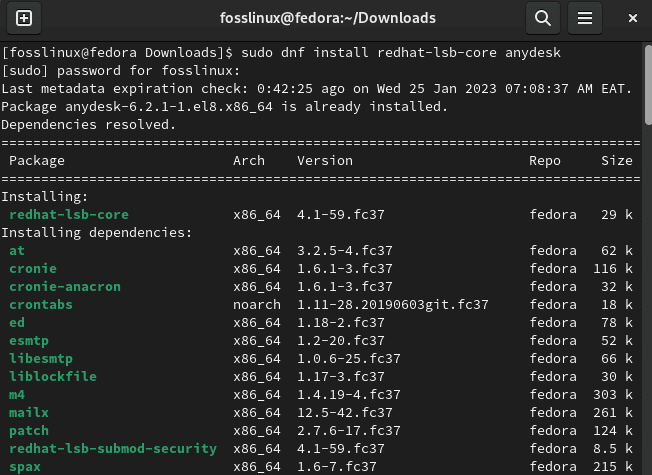
Task: Click the mailx package name
Action: tap(29, 413)
